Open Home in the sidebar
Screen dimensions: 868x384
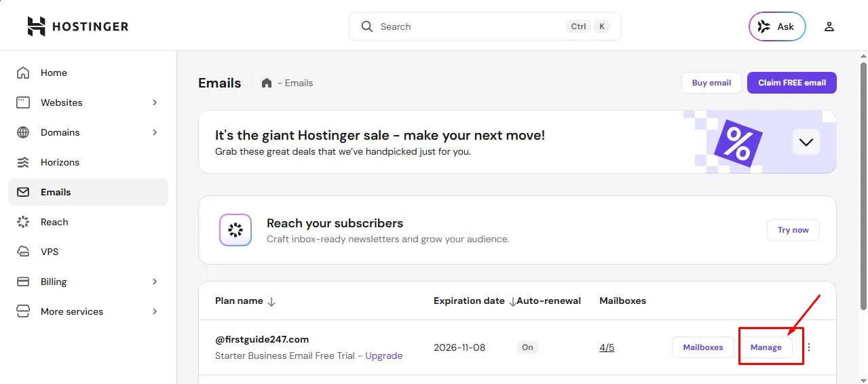88,73
